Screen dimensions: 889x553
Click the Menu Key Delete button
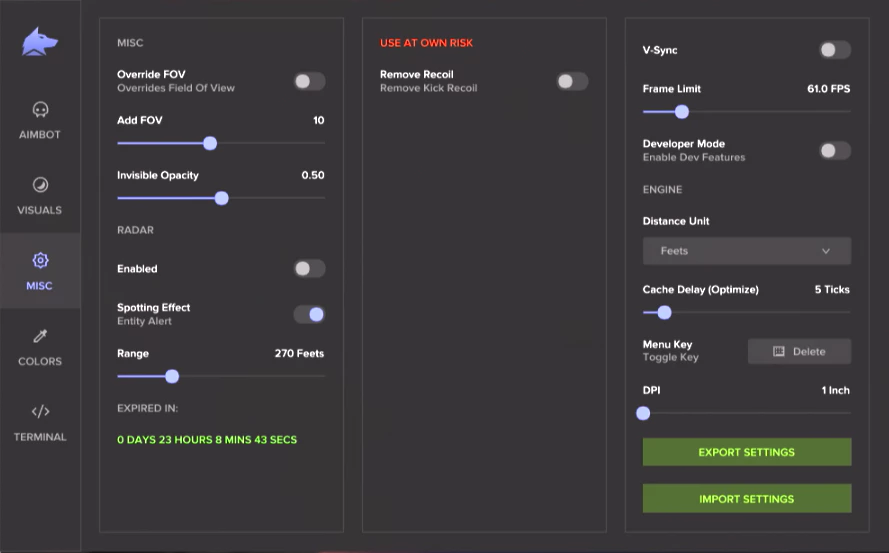pyautogui.click(x=799, y=352)
